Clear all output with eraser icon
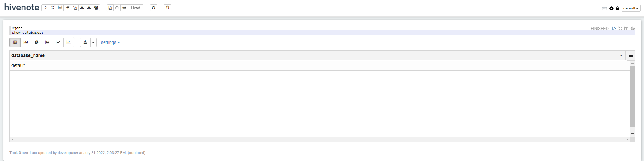Viewport: 644px width, 161px height. pos(67,8)
